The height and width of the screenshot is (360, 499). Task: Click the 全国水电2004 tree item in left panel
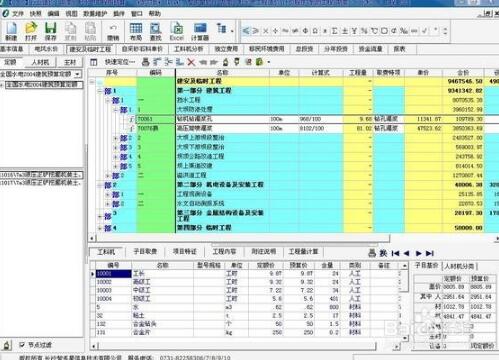pos(44,85)
